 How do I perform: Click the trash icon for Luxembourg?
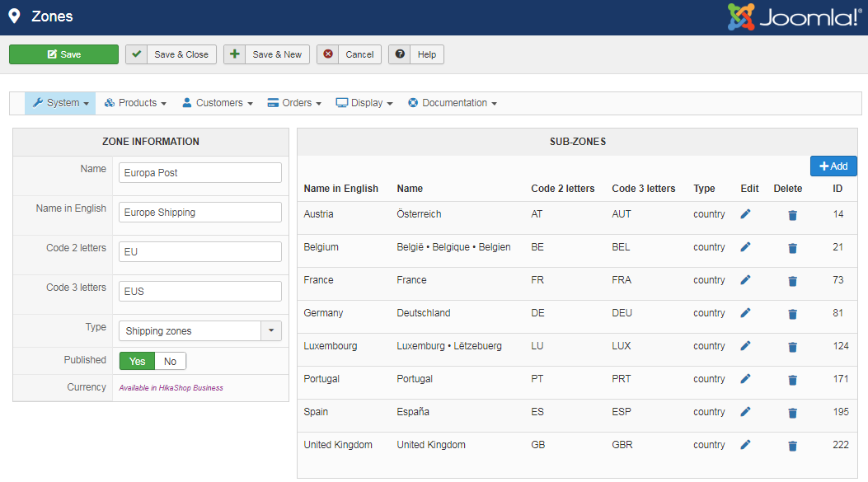tap(792, 347)
